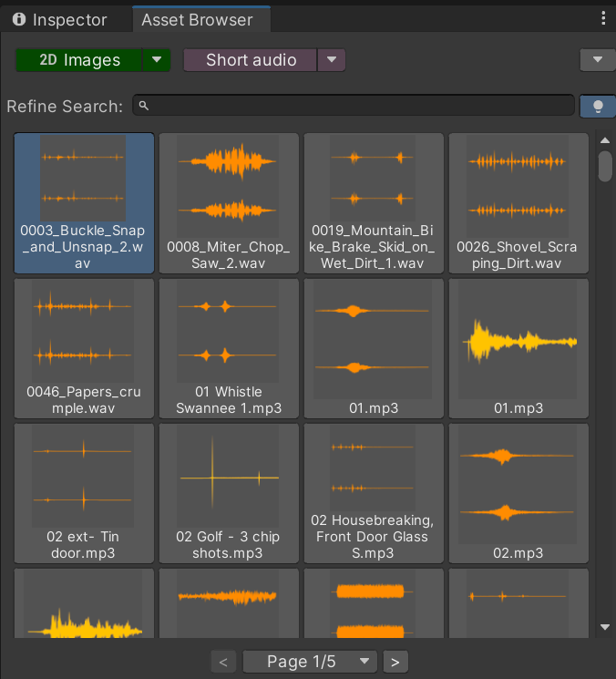Open the Page 1/5 dropdown
This screenshot has height=679, width=616.
tap(310, 662)
